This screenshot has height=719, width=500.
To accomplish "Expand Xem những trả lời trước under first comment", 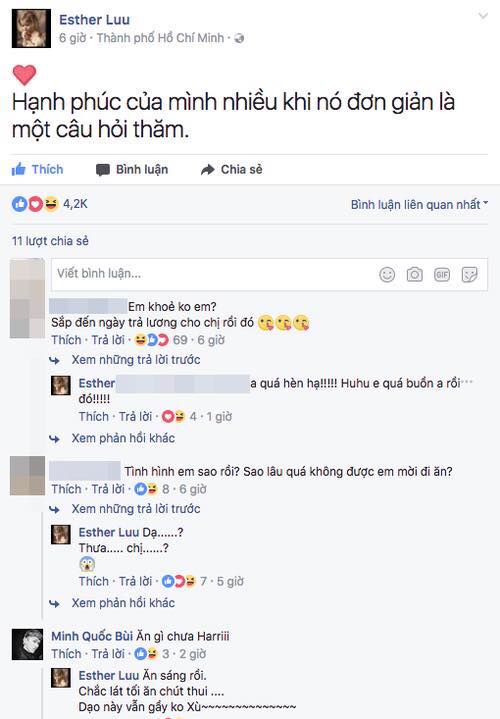I will click(x=136, y=360).
